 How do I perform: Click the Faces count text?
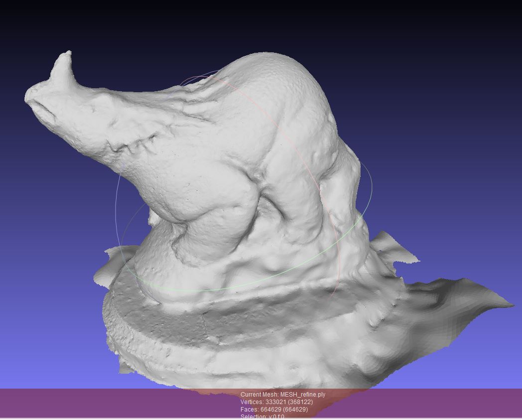[274, 410]
